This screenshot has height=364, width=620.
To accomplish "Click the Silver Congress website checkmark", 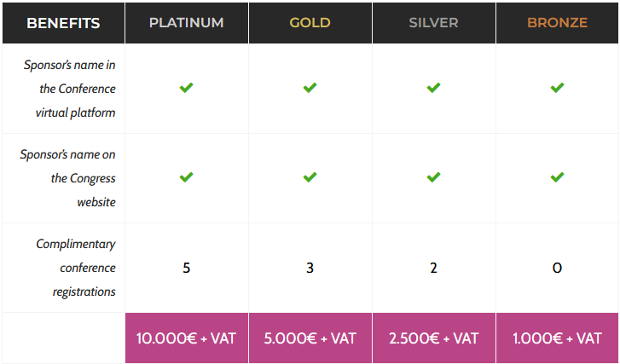I will tap(434, 177).
